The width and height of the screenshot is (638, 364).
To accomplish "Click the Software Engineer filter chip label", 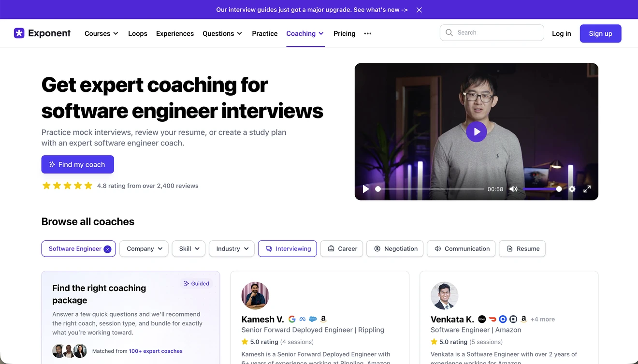I will [75, 249].
